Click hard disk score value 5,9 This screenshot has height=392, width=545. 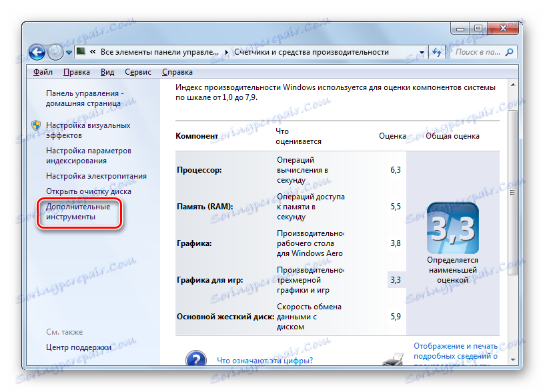[395, 317]
